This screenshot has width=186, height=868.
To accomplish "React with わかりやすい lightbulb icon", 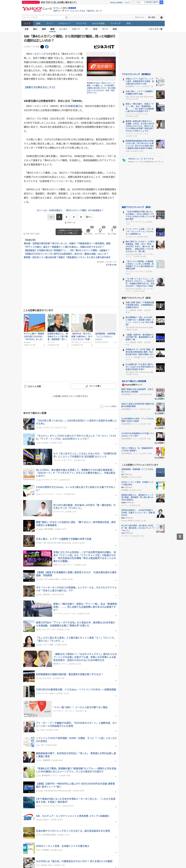I will tap(100, 230).
